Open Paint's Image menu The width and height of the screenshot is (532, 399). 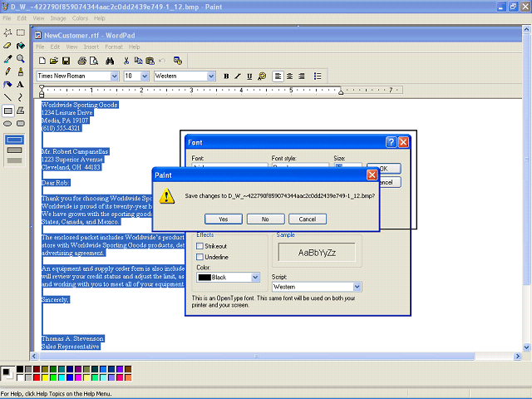(x=58, y=18)
